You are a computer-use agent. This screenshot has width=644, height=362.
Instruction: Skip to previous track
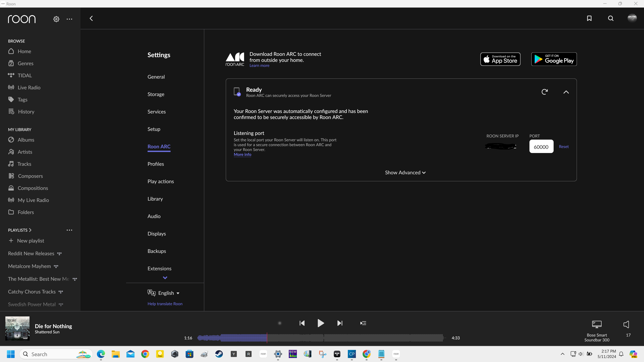point(302,323)
